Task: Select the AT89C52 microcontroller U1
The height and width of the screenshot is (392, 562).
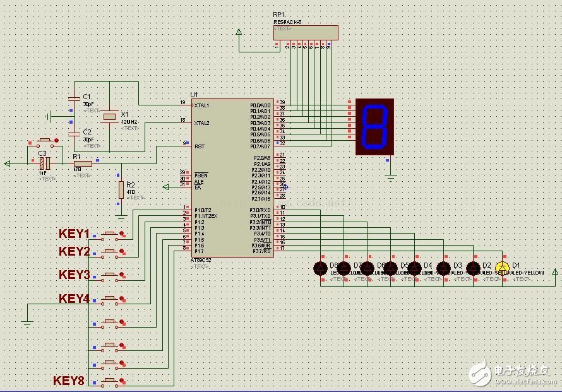Action: click(x=232, y=178)
